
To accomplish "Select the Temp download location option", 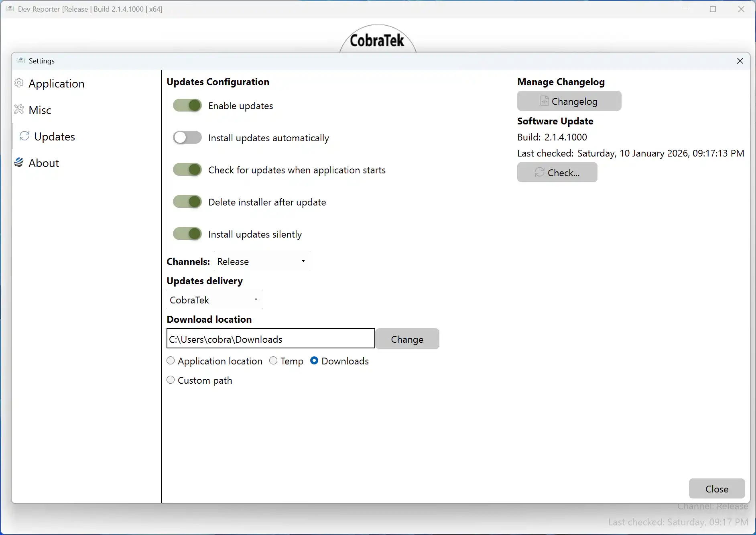I will click(274, 361).
